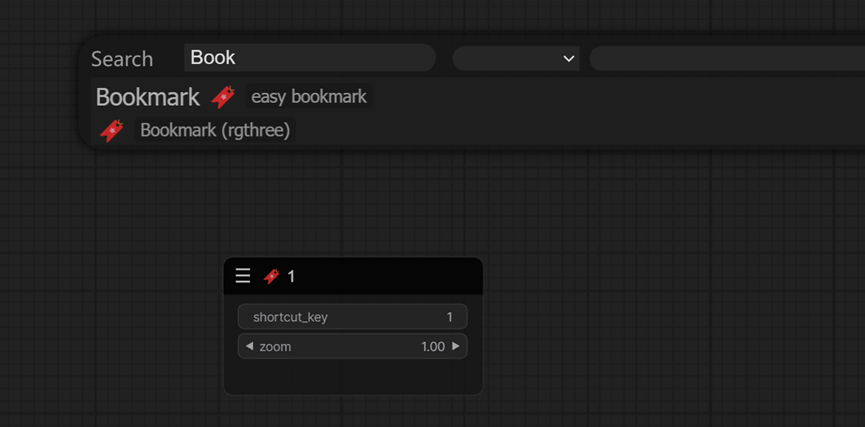Click the Bookmark category heading
865x427 pixels.
(x=147, y=97)
